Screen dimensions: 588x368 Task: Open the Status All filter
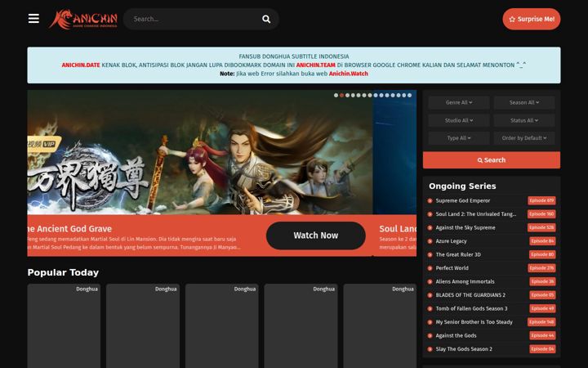click(524, 120)
